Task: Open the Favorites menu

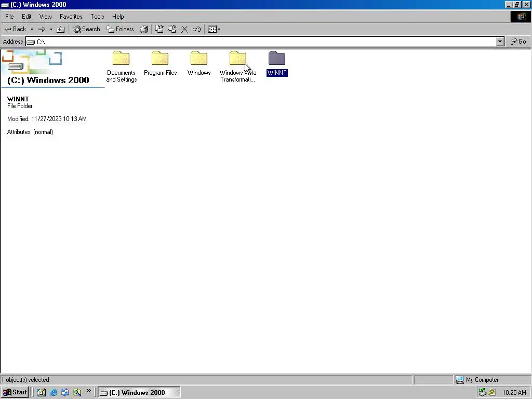Action: coord(71,17)
